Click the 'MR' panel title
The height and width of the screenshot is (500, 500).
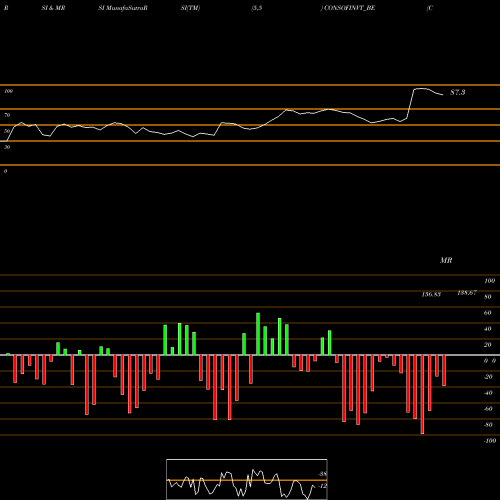tap(446, 260)
